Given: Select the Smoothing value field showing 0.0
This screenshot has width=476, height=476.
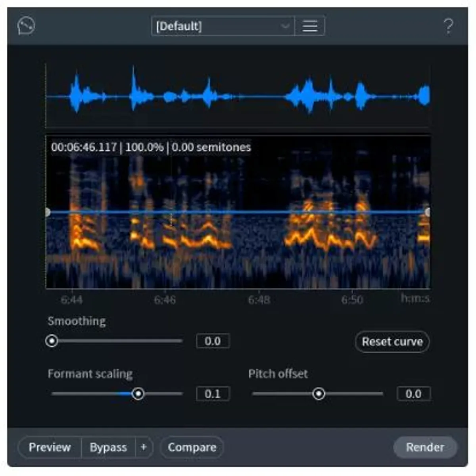Looking at the screenshot, I should coord(213,341).
